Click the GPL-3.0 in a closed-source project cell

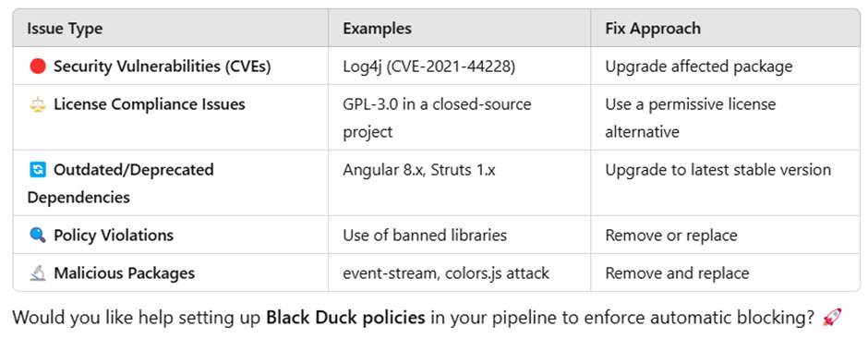point(460,117)
